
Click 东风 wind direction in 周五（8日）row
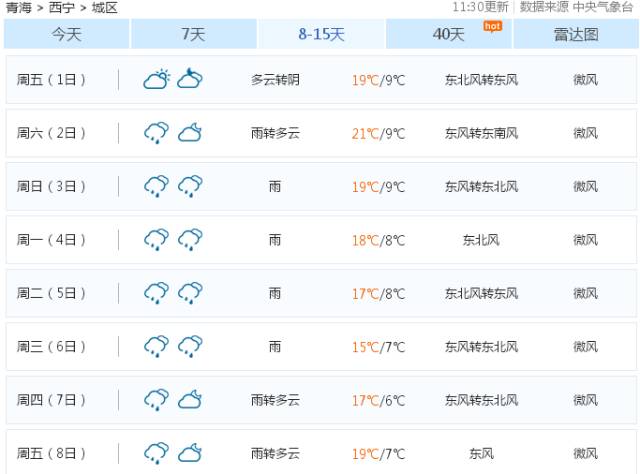point(482,454)
